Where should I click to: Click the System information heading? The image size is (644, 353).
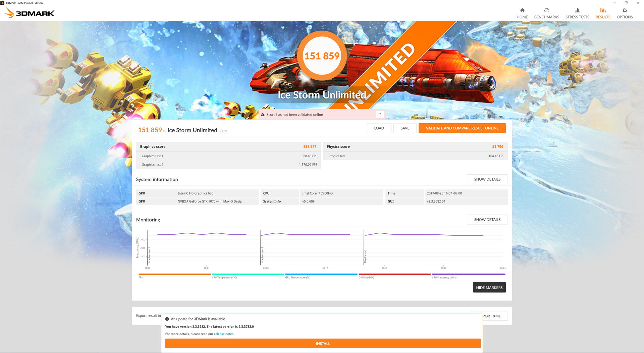click(157, 179)
